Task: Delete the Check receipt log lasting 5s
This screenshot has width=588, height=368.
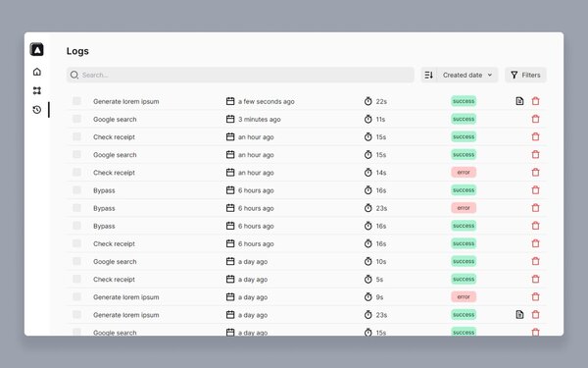Action: pyautogui.click(x=535, y=279)
